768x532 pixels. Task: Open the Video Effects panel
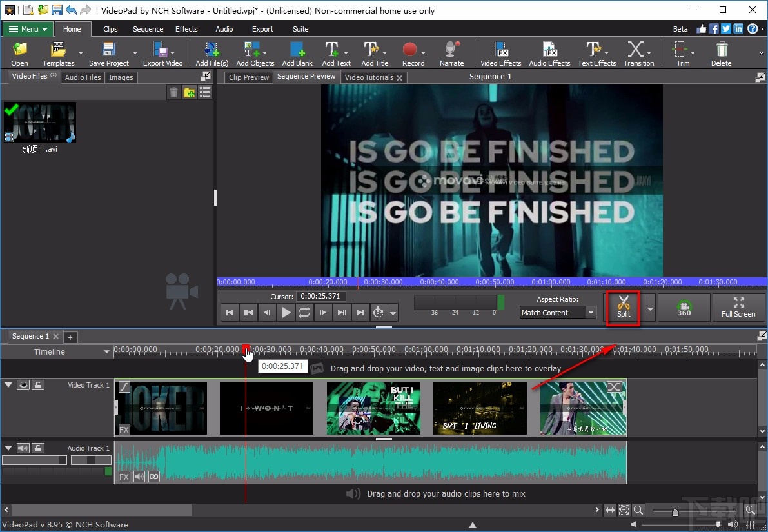[x=500, y=53]
